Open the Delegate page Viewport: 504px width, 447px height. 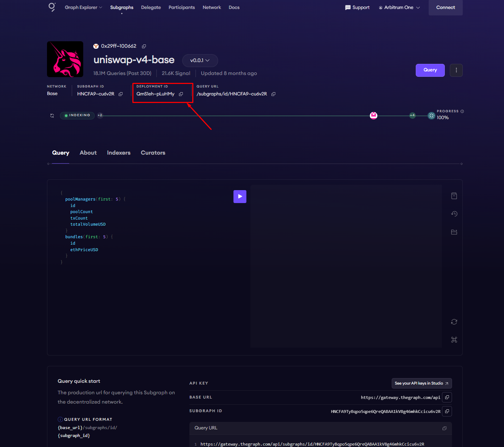151,8
